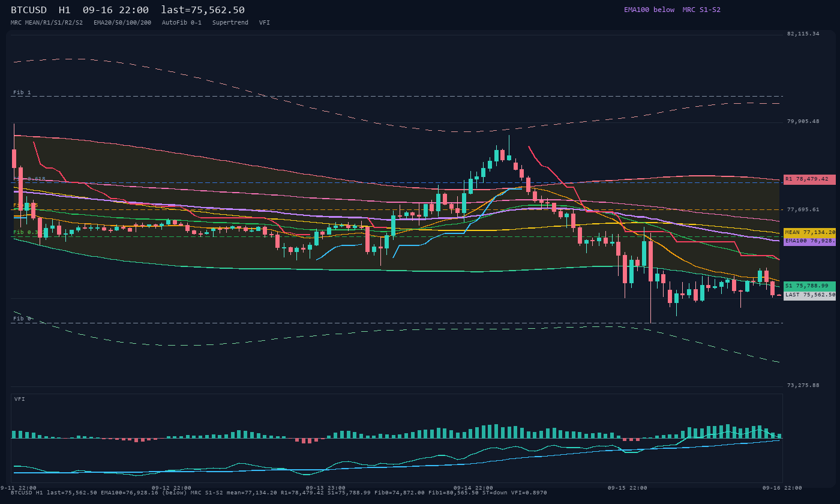
Task: Select the MRC MEAN/R1/S1/R2/S2 indicator legend
Action: coord(47,22)
